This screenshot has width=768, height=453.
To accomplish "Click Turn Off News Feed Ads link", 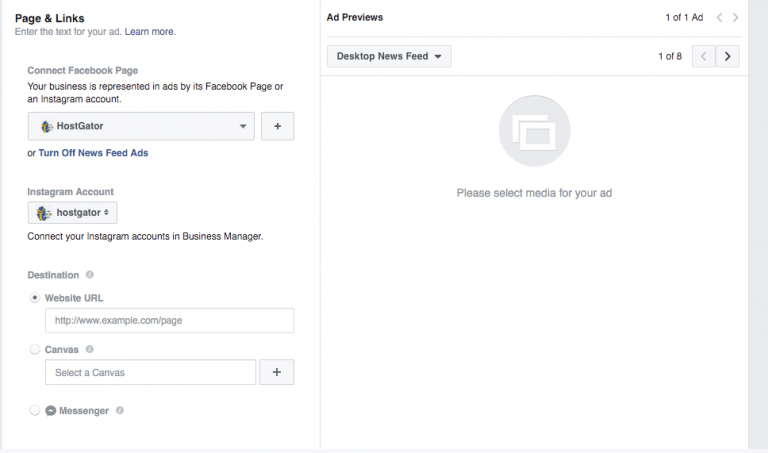I will pyautogui.click(x=93, y=153).
